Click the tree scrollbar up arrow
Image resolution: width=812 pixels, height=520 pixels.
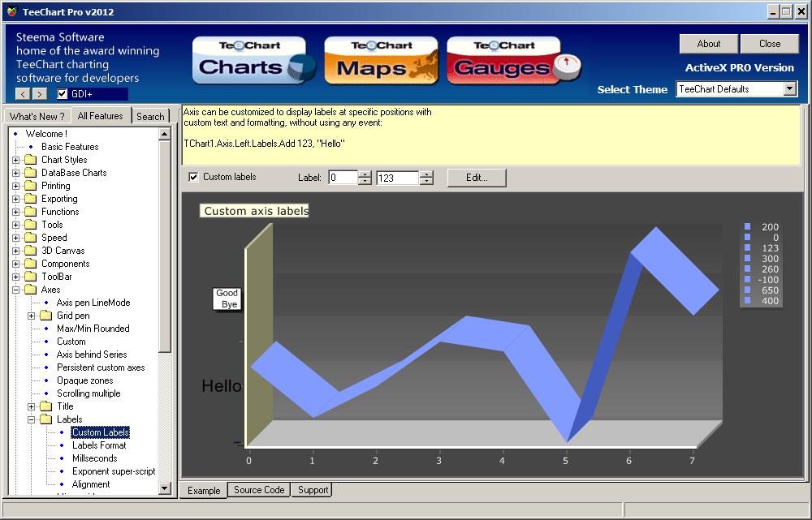click(x=165, y=134)
